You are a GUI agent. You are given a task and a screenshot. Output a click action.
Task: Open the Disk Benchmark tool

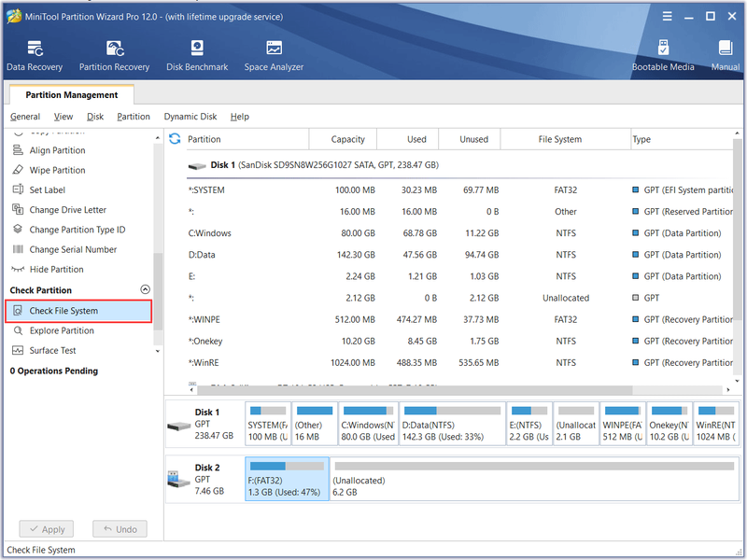pyautogui.click(x=197, y=56)
